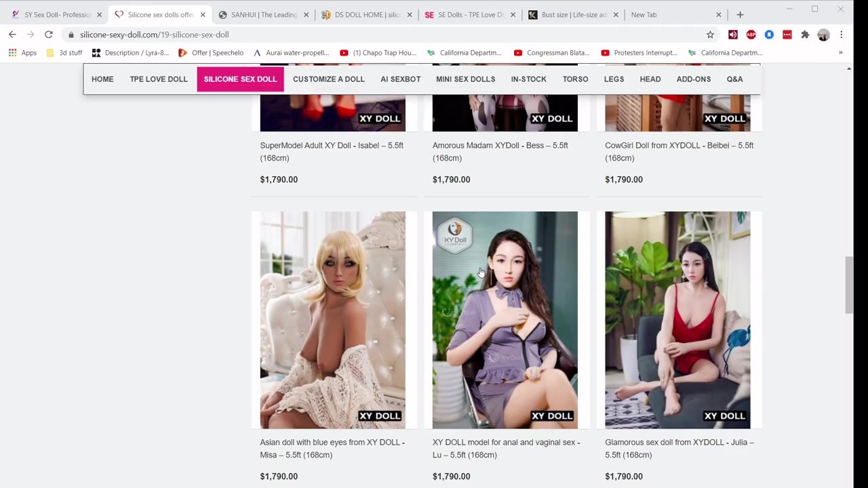Bookmark this page with the star icon

(710, 35)
